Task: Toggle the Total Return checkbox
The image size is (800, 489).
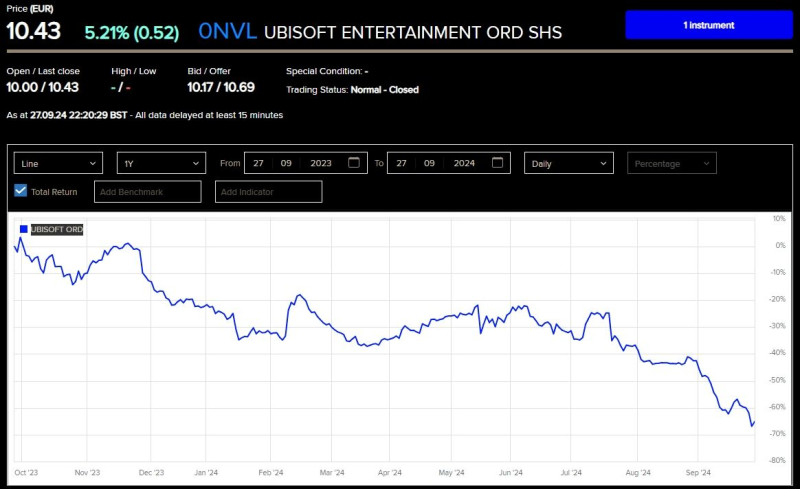Action: 20,191
